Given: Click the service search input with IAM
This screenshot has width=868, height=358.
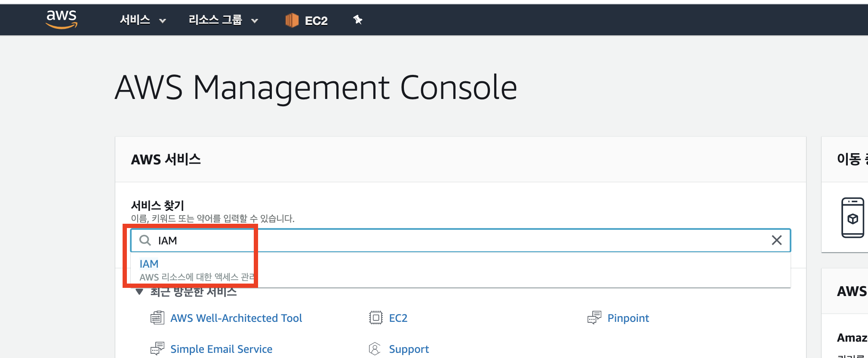Looking at the screenshot, I should point(461,240).
